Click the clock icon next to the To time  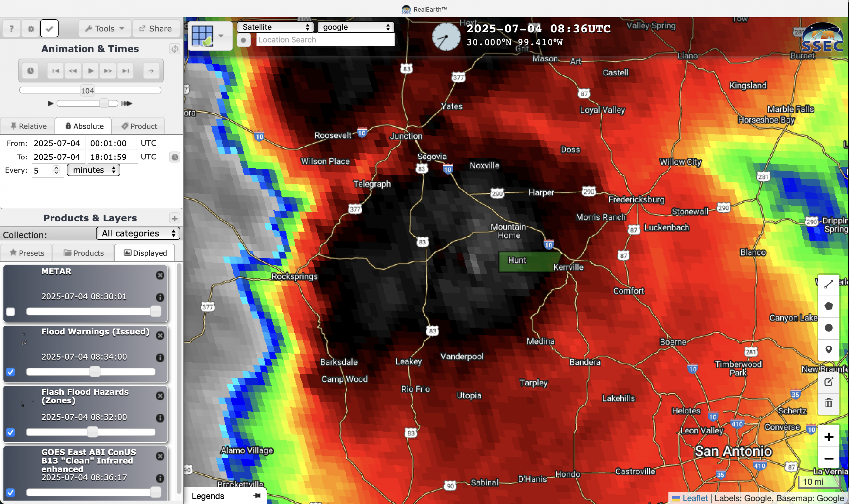174,157
